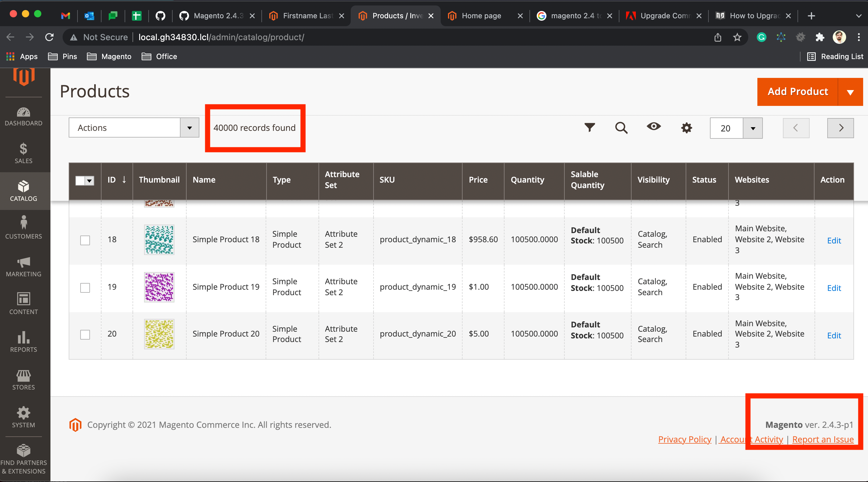This screenshot has height=482, width=868.
Task: Select Customers in the sidebar
Action: click(x=23, y=228)
